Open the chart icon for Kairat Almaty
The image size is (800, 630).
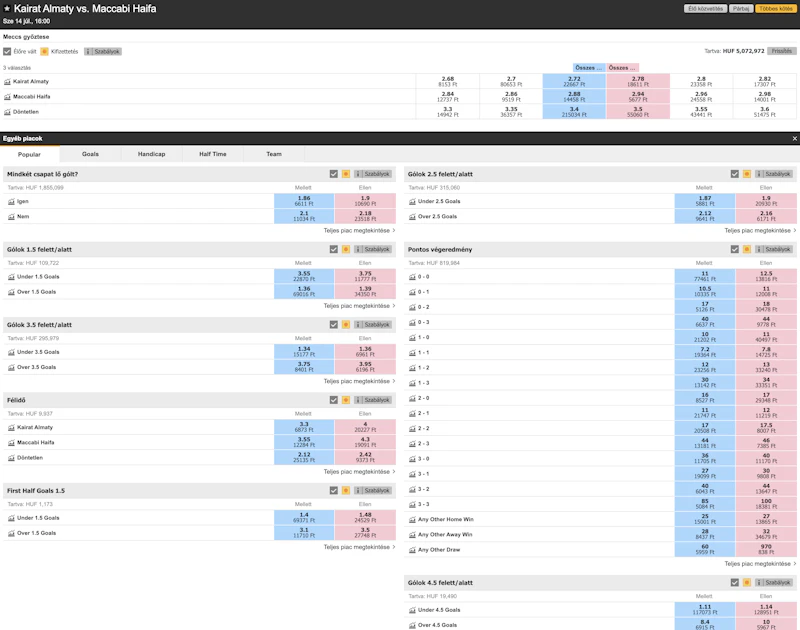tap(8, 81)
